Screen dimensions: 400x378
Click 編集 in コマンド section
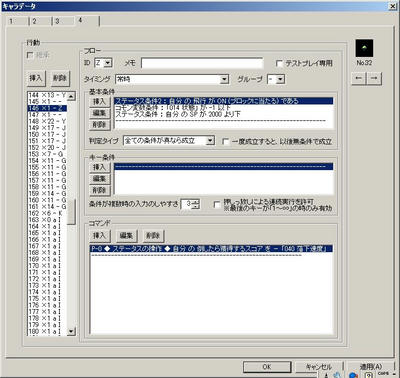click(x=126, y=236)
